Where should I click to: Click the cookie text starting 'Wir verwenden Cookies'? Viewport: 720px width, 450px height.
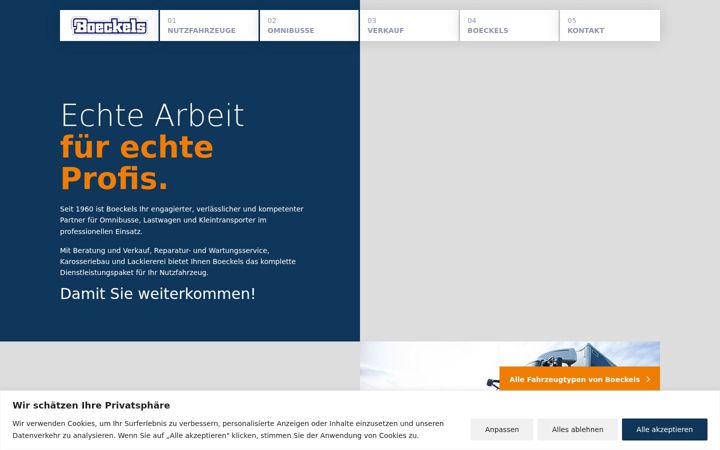pos(228,429)
